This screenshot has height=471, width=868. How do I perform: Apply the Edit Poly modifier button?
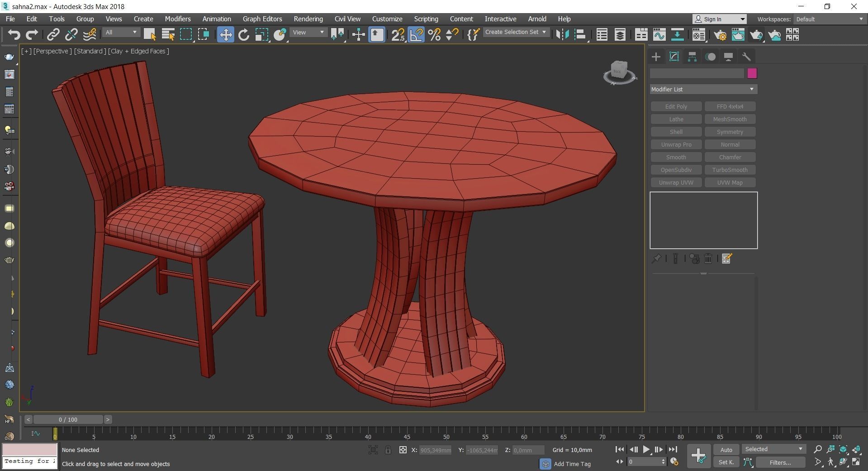coord(676,106)
